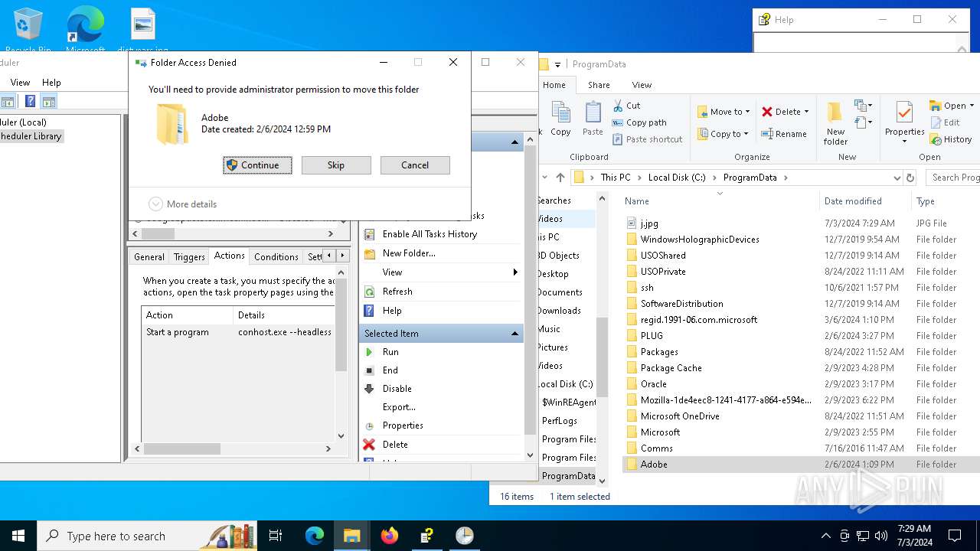Viewport: 980px width, 551px height.
Task: Sort by Name column header
Action: pyautogui.click(x=636, y=201)
